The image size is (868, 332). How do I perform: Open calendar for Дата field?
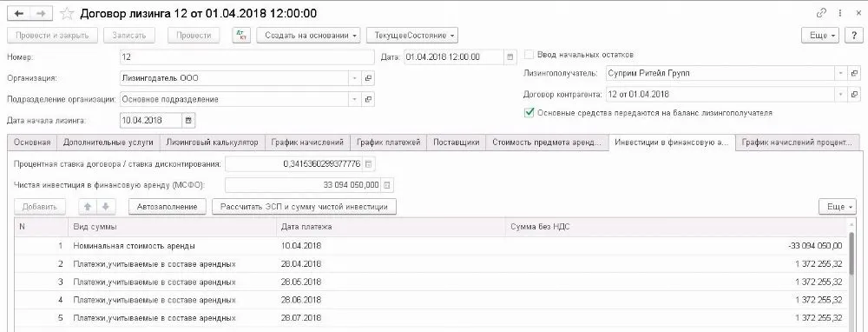click(510, 56)
